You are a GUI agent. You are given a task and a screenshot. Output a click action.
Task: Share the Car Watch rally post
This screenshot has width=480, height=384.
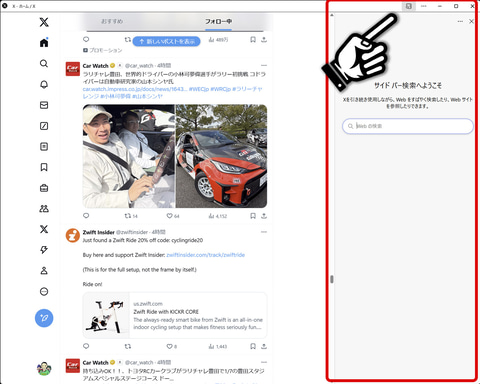pos(264,216)
